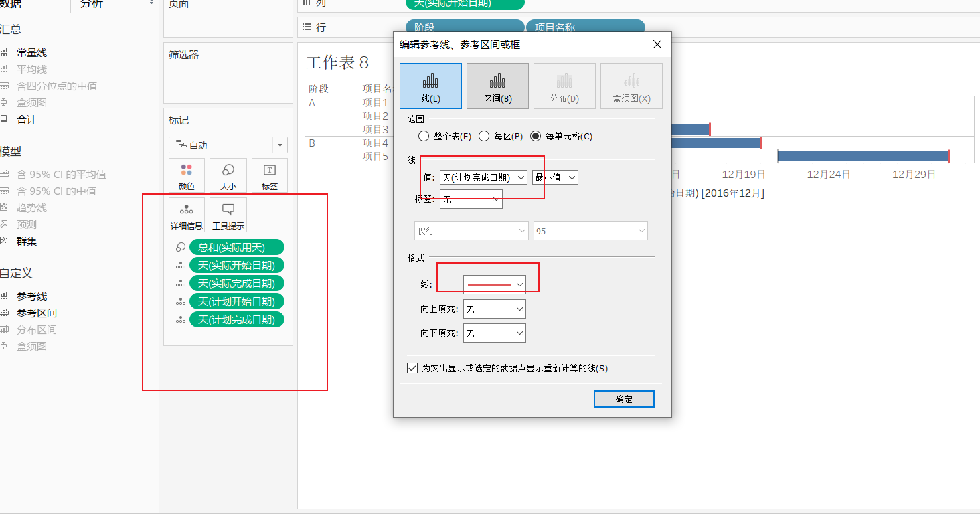Screen dimensions: 980x514
Task: Open the 最小值 aggregation dropdown
Action: [x=554, y=177]
